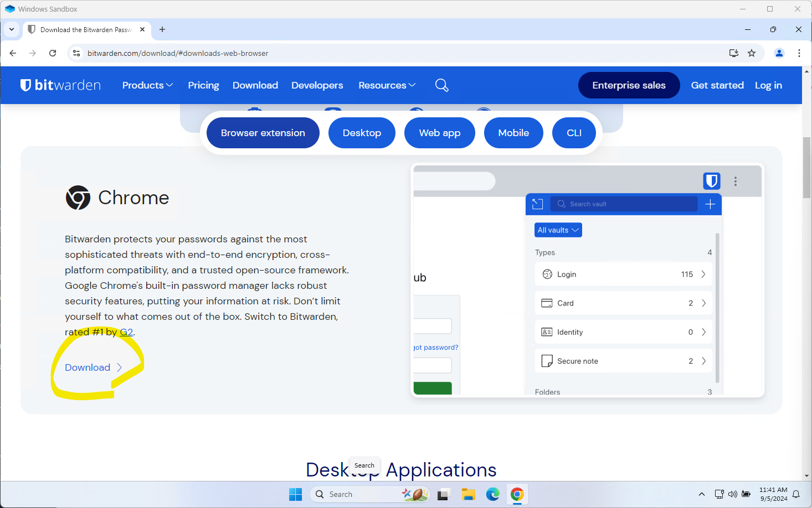This screenshot has height=508, width=812.
Task: Bookmark this page with star icon
Action: pos(752,53)
